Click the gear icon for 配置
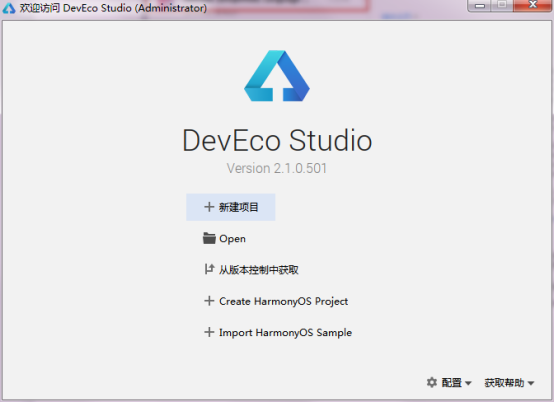554x403 pixels. tap(432, 382)
